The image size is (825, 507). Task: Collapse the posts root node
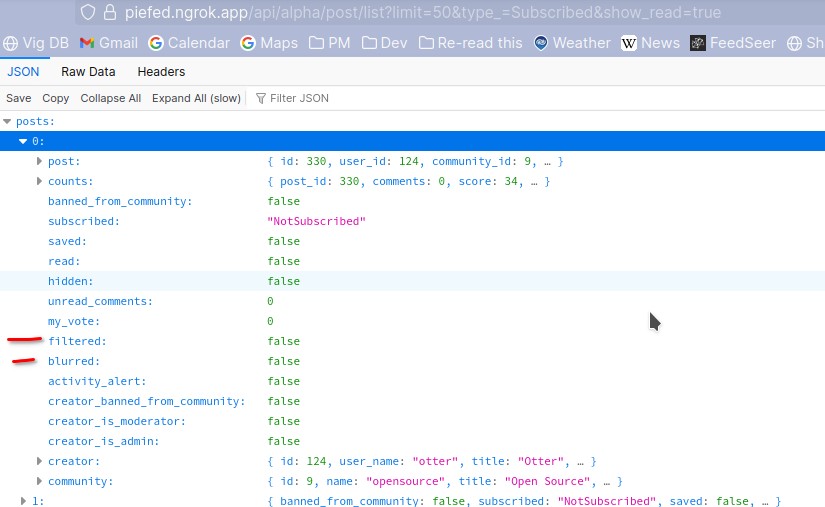(x=8, y=121)
